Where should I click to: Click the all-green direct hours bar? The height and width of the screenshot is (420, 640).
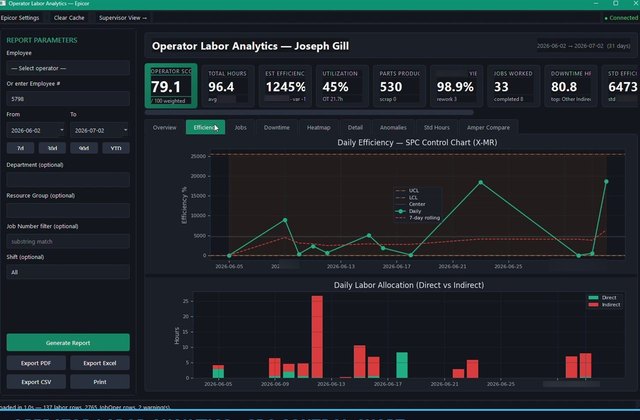402,365
